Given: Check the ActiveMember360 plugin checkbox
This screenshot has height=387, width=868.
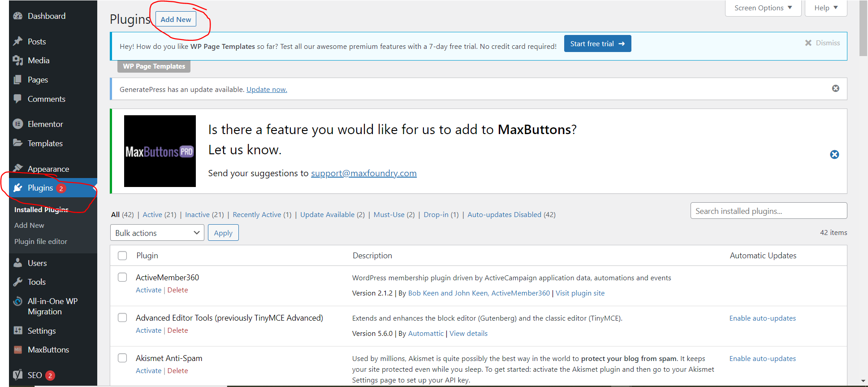Looking at the screenshot, I should pos(122,277).
